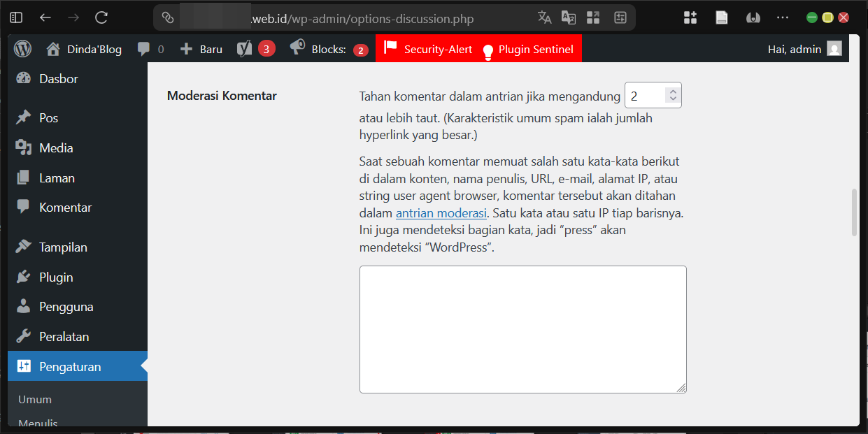Open the Umum settings submenu
868x434 pixels.
pos(33,400)
